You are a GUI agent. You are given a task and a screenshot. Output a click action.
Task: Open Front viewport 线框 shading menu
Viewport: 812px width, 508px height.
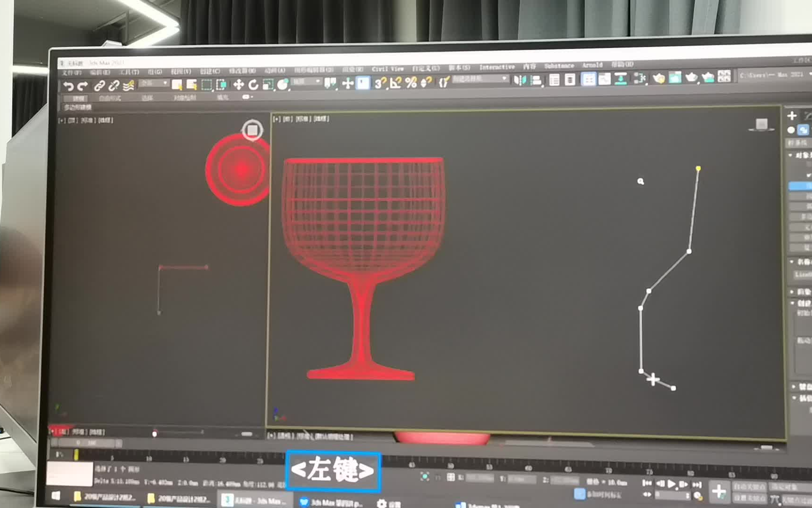point(321,119)
